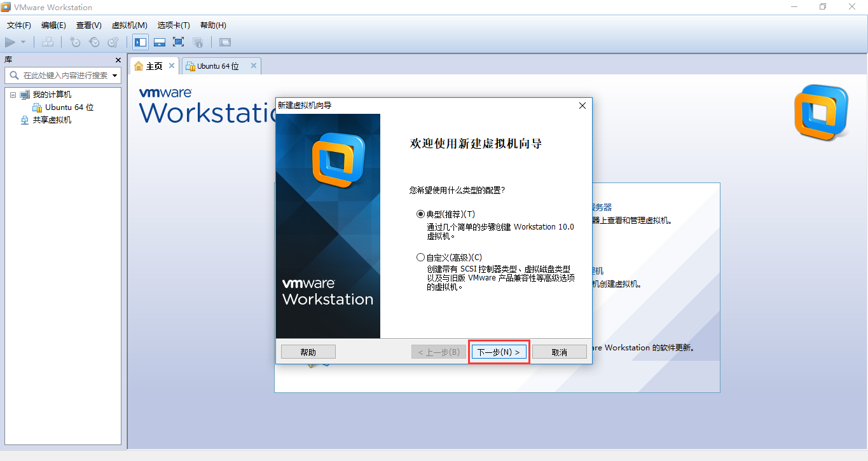Viewport: 868px width, 461px height.
Task: Open the 文件(F) menu
Action: pyautogui.click(x=19, y=25)
